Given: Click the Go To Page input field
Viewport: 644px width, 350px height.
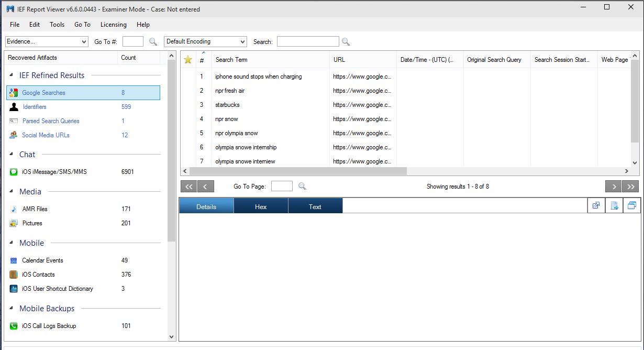Looking at the screenshot, I should point(282,186).
